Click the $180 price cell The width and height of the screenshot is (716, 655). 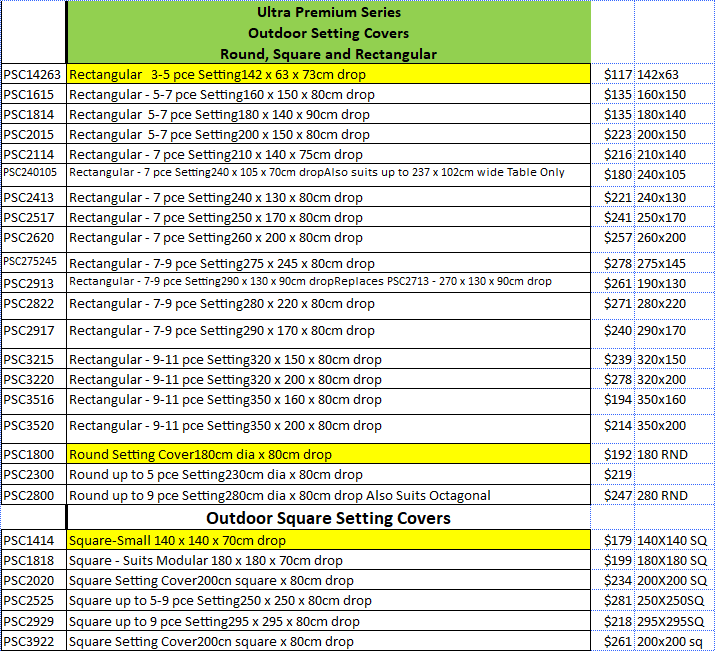point(613,174)
